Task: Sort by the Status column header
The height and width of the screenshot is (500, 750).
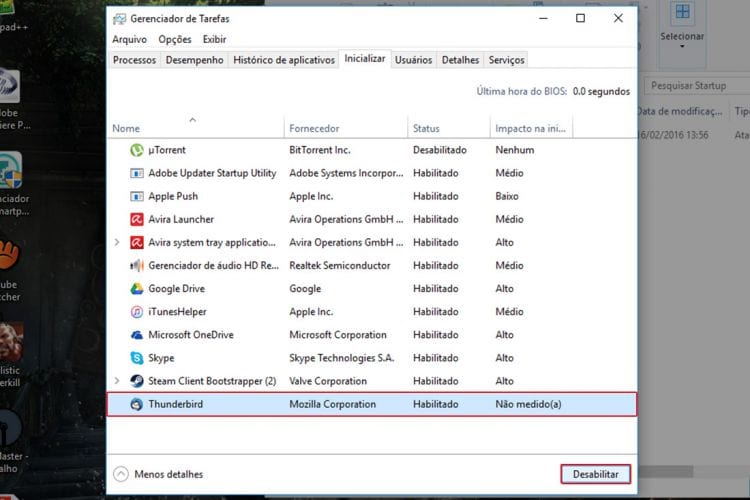Action: click(427, 128)
